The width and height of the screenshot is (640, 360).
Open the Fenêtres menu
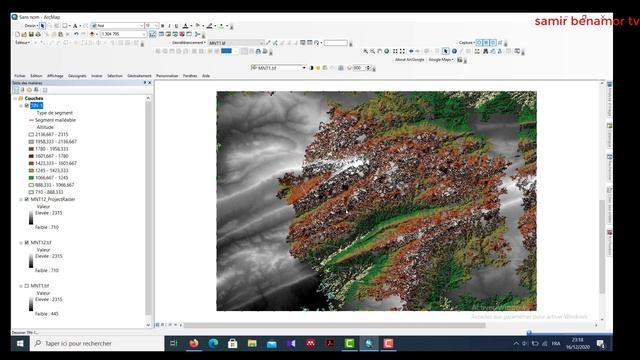coord(190,76)
